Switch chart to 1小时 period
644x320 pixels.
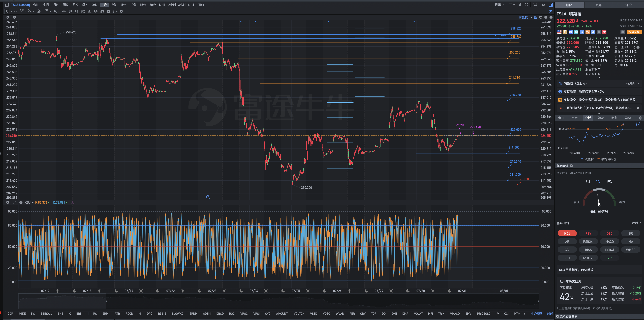click(162, 5)
